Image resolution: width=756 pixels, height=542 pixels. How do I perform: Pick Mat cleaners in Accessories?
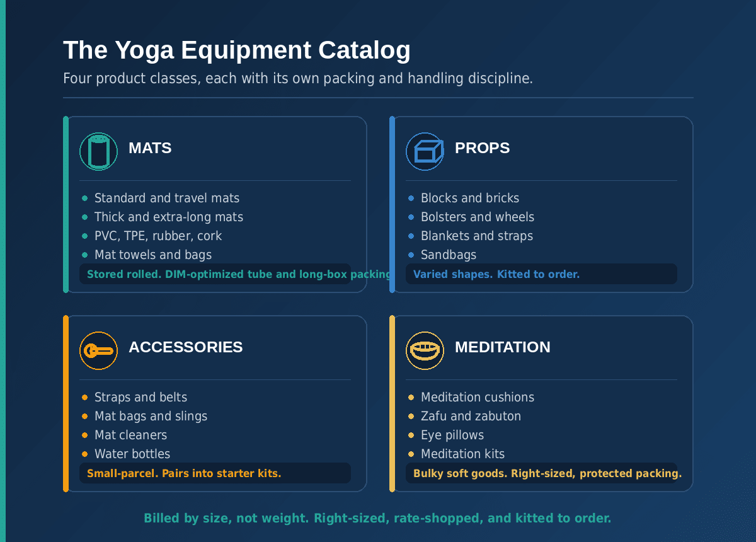(x=130, y=435)
